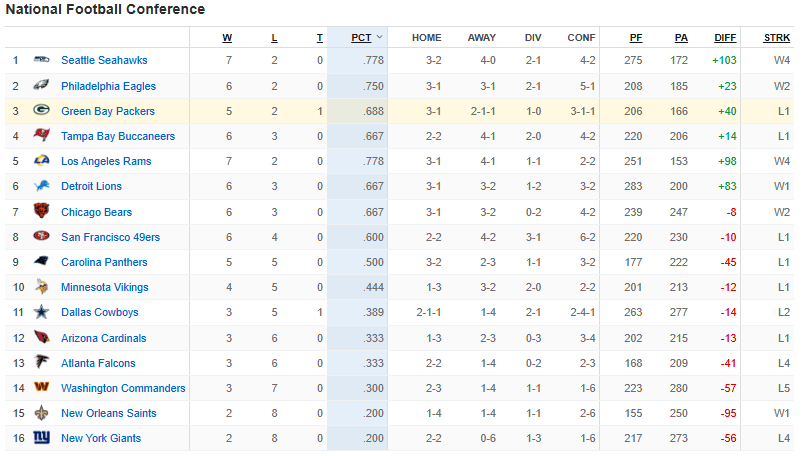
Task: Click the Green Bay Packers logo
Action: coord(41,111)
